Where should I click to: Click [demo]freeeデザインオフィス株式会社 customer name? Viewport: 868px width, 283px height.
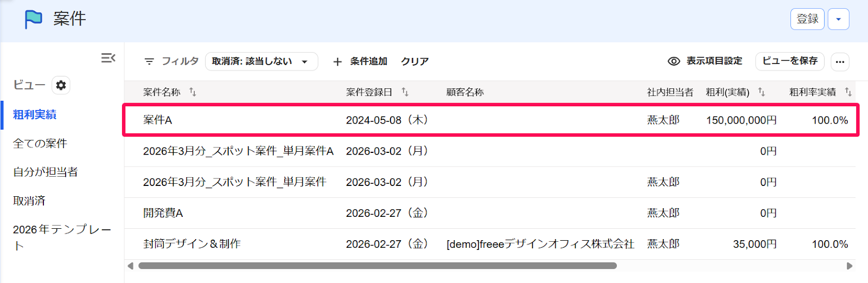pyautogui.click(x=540, y=245)
